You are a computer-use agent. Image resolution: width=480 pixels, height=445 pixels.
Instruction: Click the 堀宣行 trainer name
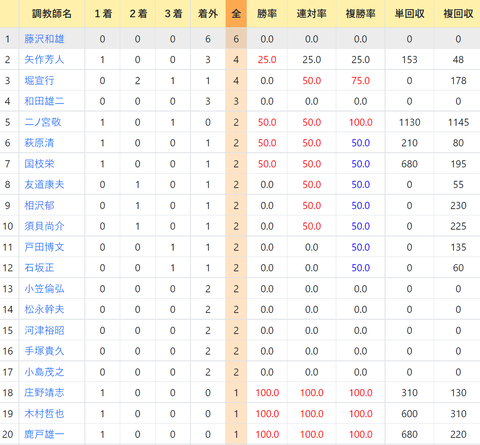click(39, 81)
